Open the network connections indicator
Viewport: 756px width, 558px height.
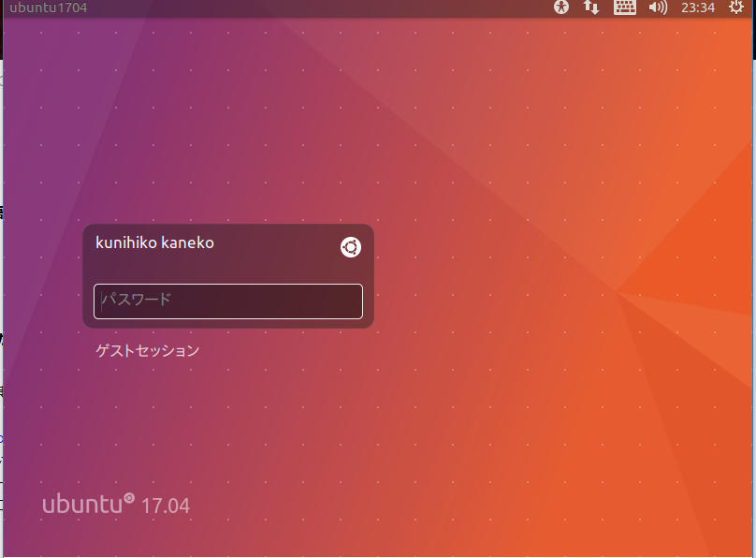pyautogui.click(x=591, y=7)
